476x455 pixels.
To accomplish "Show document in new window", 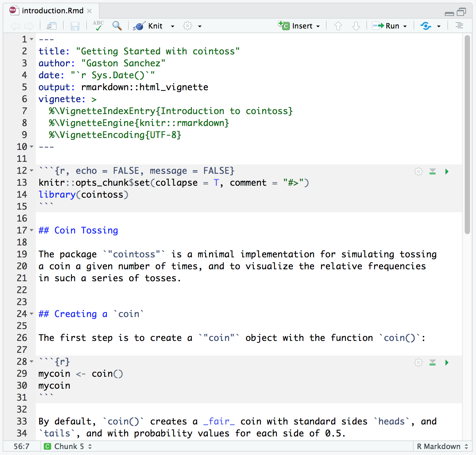I will click(x=51, y=26).
